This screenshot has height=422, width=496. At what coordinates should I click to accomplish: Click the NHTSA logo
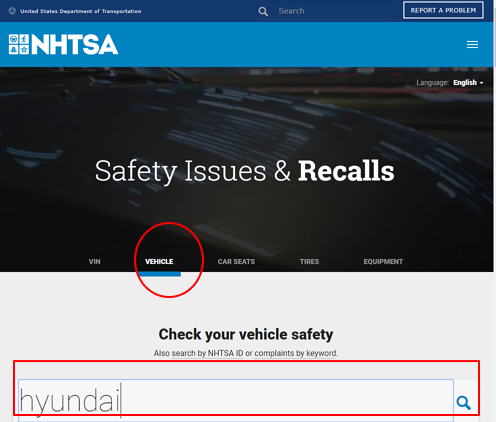click(63, 44)
